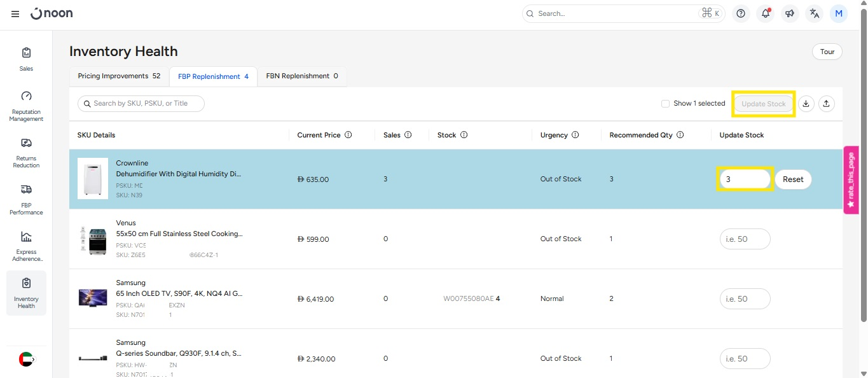The image size is (868, 378).
Task: Click the info icon beside Urgency
Action: (575, 135)
